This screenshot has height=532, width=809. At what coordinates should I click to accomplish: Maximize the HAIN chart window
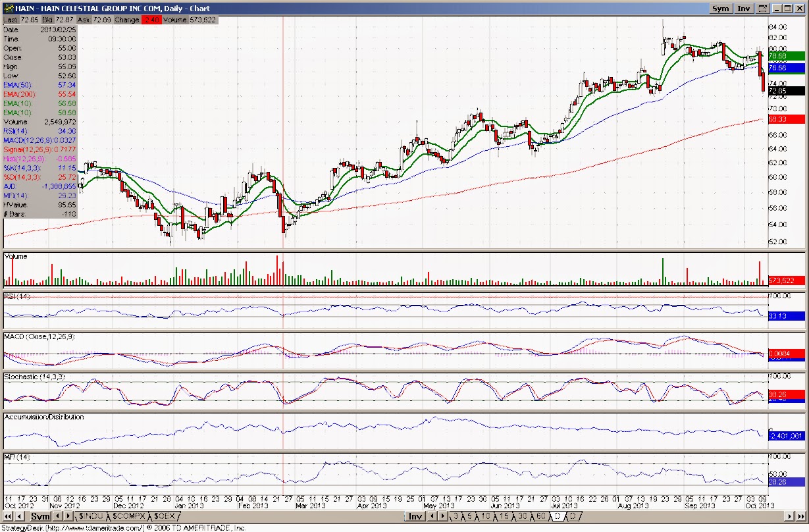coord(788,9)
